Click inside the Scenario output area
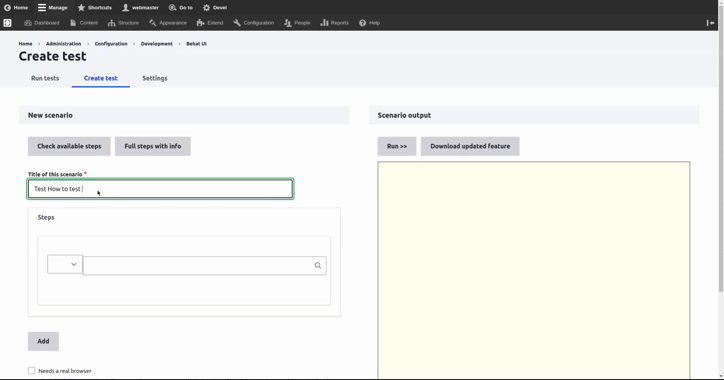The height and width of the screenshot is (380, 724). coord(534,270)
